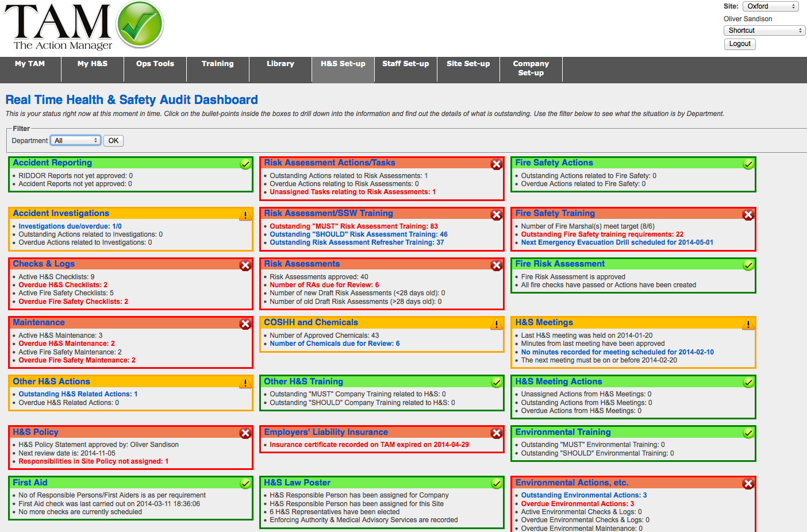The height and width of the screenshot is (532, 807).
Task: Click green tick icon on Fire Safety Actions
Action: [x=748, y=164]
